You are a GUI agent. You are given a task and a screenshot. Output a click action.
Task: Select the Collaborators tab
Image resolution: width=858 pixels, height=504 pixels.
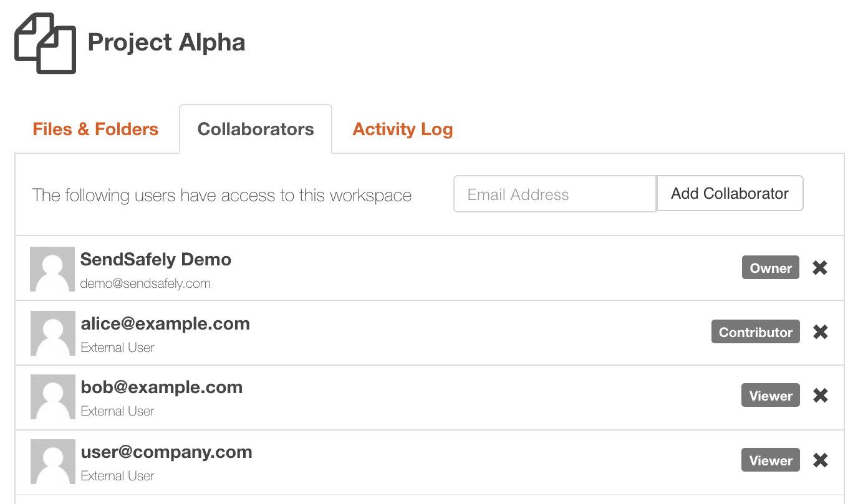[x=256, y=129]
